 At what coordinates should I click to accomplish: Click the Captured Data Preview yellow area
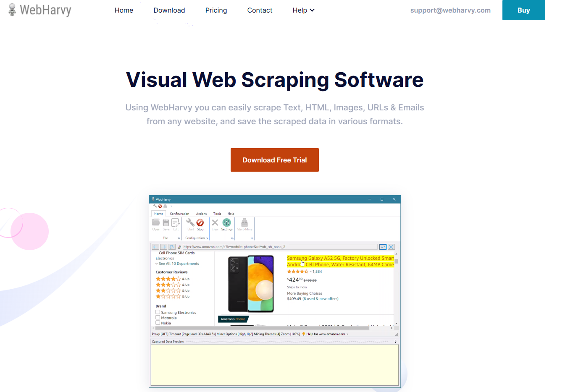(275, 365)
